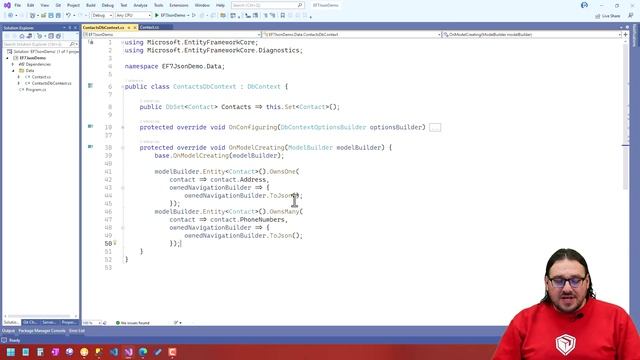Image resolution: width=640 pixels, height=360 pixels.
Task: Click the Undo toolbar icon
Action: click(x=68, y=16)
